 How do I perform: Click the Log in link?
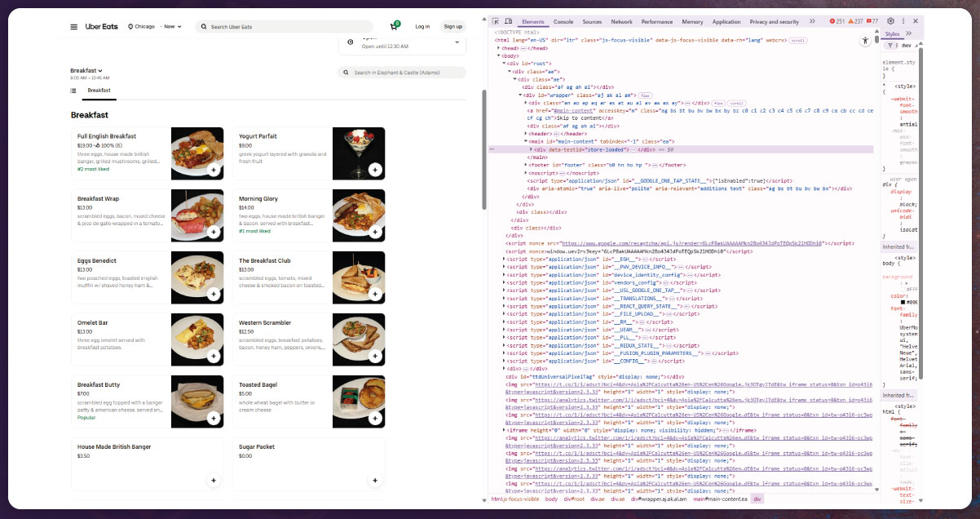click(x=422, y=26)
